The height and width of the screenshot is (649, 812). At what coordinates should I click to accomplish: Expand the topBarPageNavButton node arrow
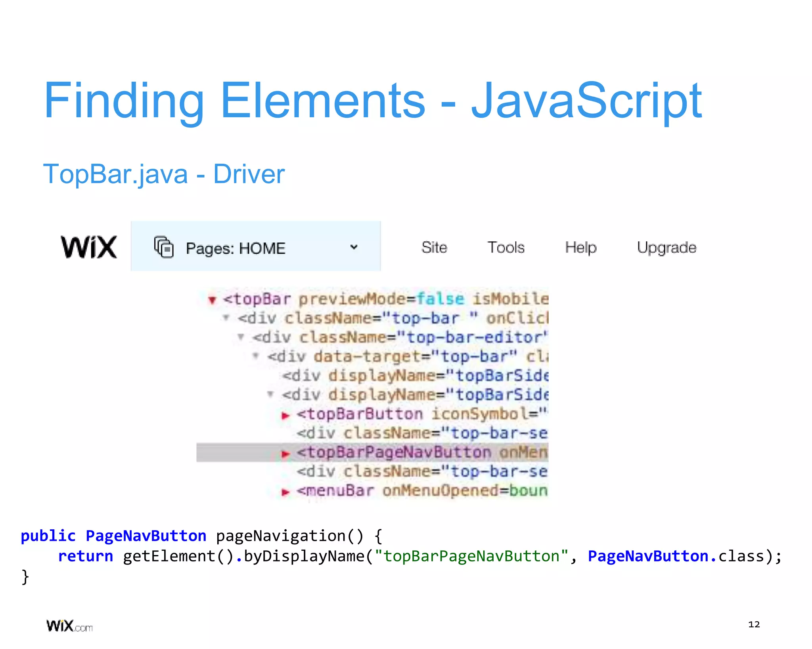[x=285, y=454]
